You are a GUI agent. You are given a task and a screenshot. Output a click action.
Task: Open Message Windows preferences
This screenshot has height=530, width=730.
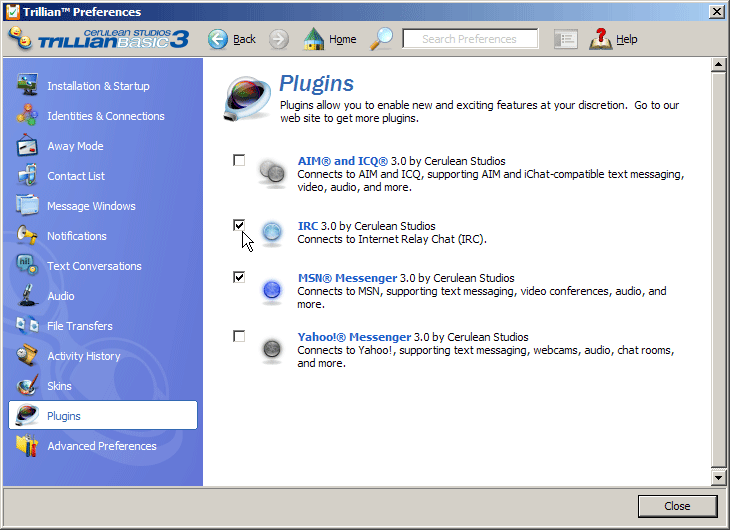click(x=91, y=206)
